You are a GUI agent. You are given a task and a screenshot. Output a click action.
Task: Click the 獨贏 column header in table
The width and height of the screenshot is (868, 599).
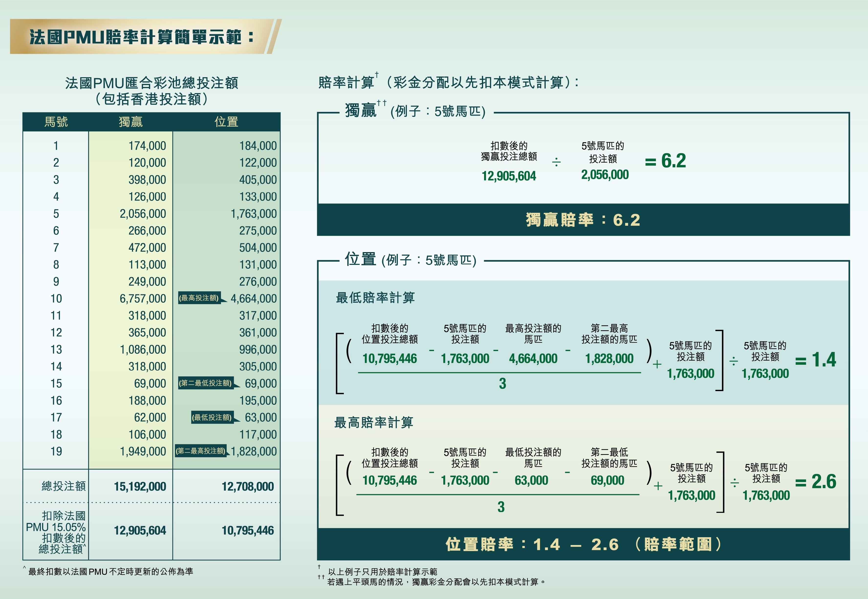pos(130,122)
